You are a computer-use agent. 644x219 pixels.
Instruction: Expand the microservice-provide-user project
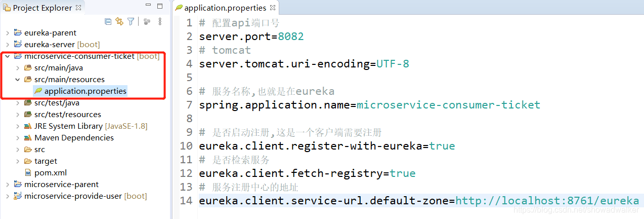[x=7, y=196]
